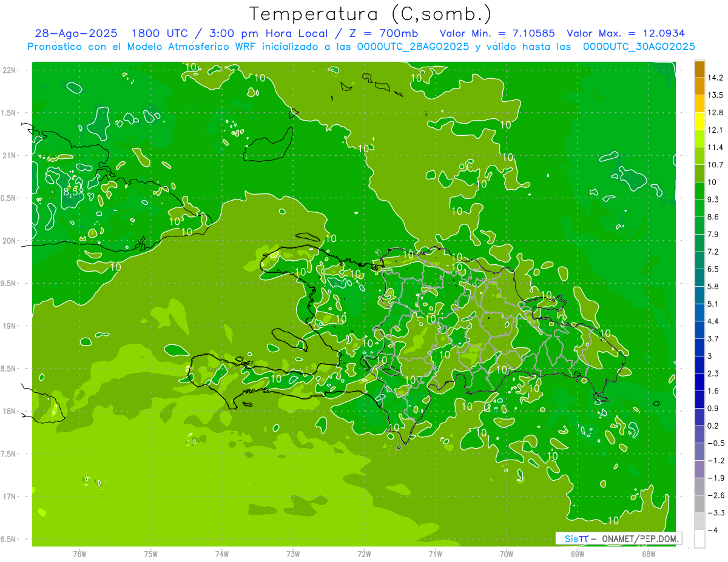Viewport: 728px width, 562px height.
Task: Click the 11.4 label on the color scale
Action: (716, 147)
